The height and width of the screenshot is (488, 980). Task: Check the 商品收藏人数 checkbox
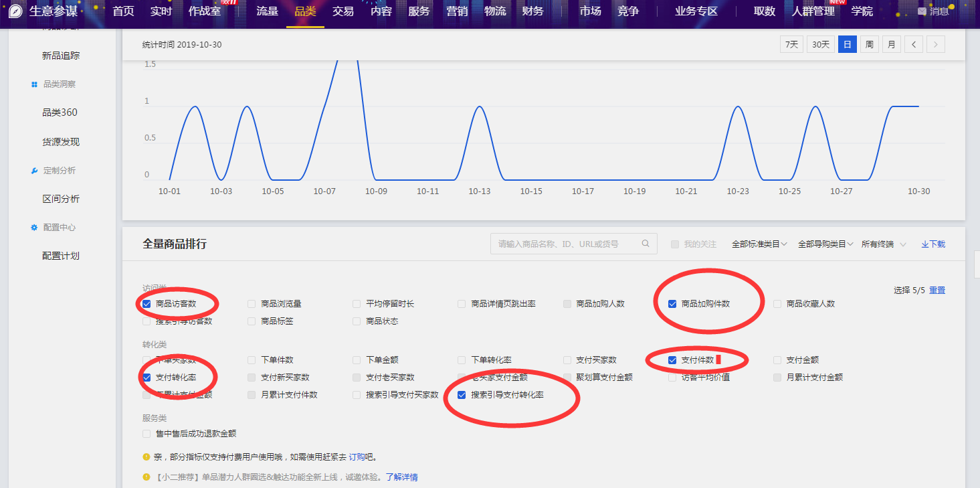coord(777,304)
